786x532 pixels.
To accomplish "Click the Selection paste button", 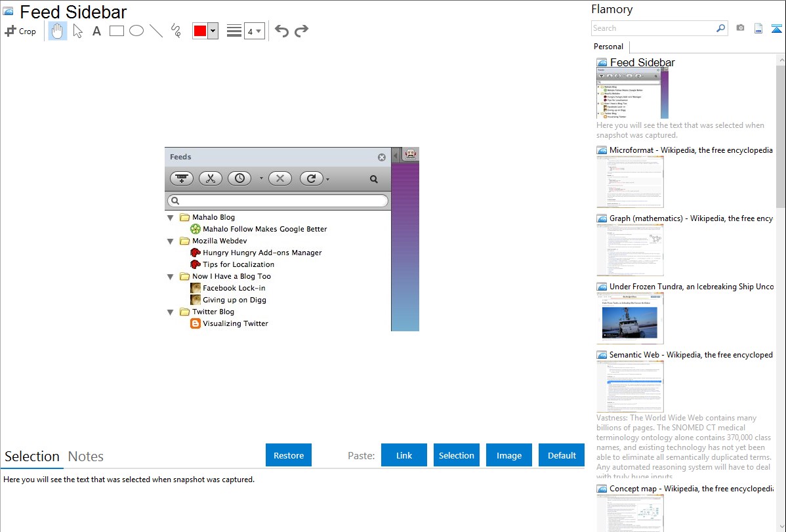I will coord(456,455).
